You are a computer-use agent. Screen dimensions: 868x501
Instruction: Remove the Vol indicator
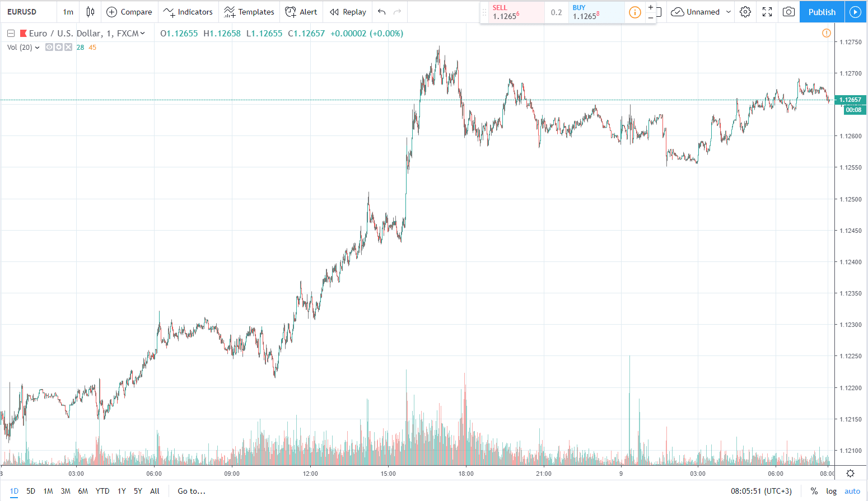click(x=68, y=47)
